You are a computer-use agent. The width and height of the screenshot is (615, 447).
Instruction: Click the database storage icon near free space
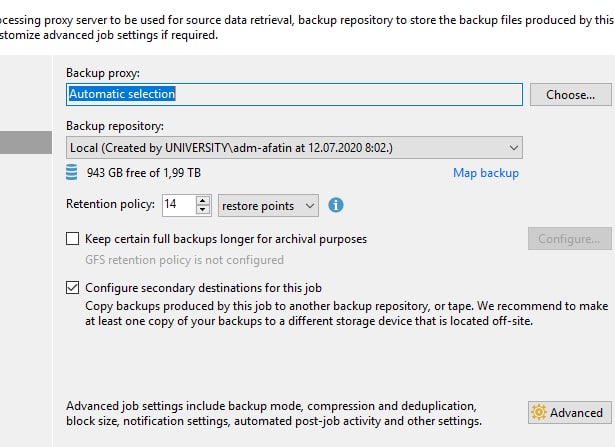71,173
